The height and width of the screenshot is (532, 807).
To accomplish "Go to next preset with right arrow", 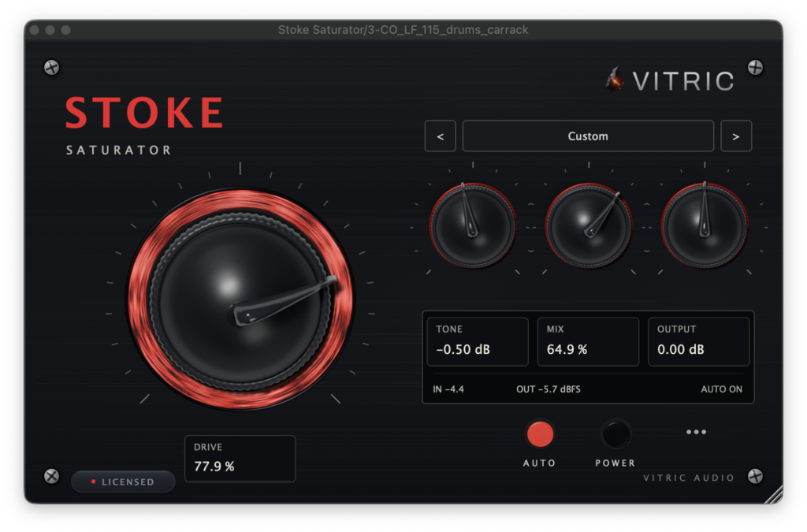I will [x=736, y=136].
